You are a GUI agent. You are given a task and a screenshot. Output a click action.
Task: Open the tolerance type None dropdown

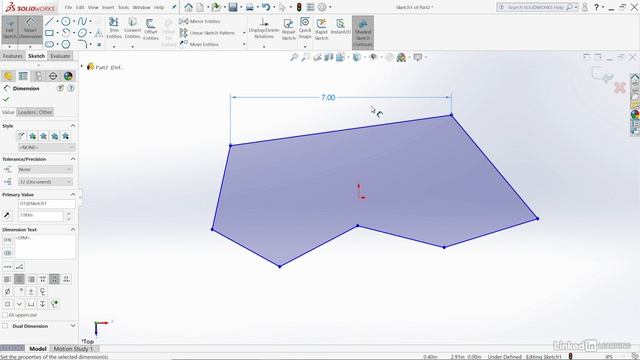[45, 169]
